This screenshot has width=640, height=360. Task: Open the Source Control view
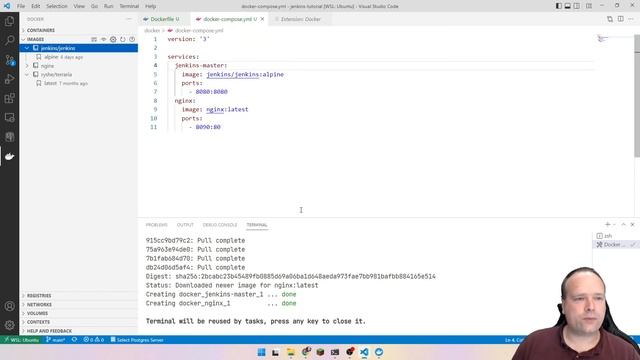click(x=9, y=60)
